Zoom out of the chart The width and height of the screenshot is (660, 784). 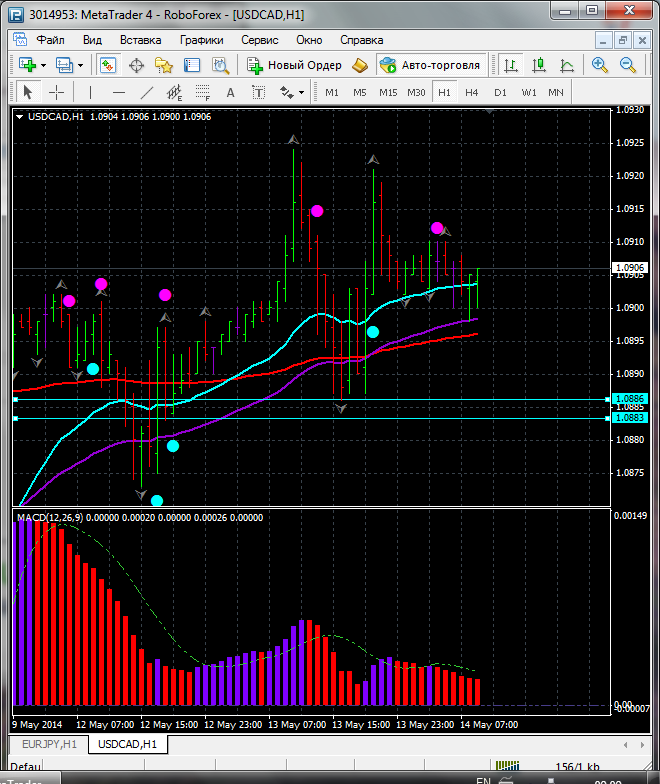(629, 65)
